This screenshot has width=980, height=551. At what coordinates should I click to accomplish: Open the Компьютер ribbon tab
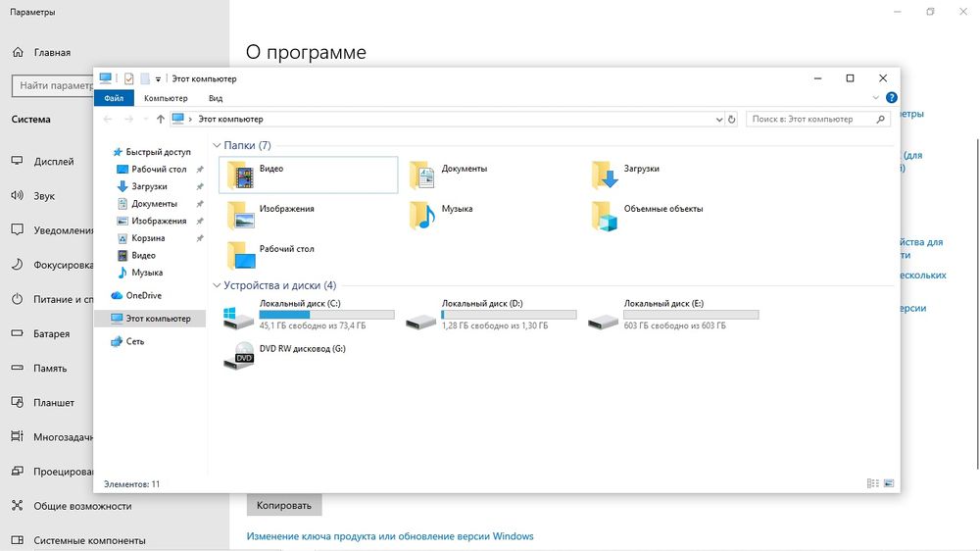tap(166, 98)
